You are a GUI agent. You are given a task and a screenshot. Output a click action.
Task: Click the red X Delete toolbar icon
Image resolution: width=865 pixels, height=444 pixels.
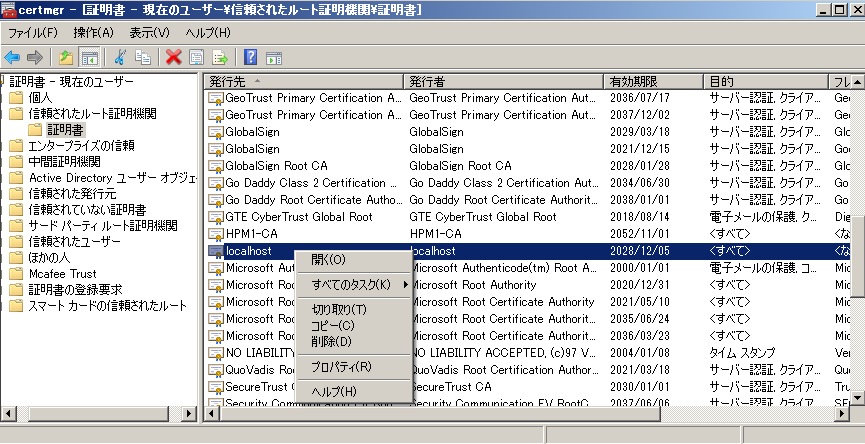(x=173, y=57)
